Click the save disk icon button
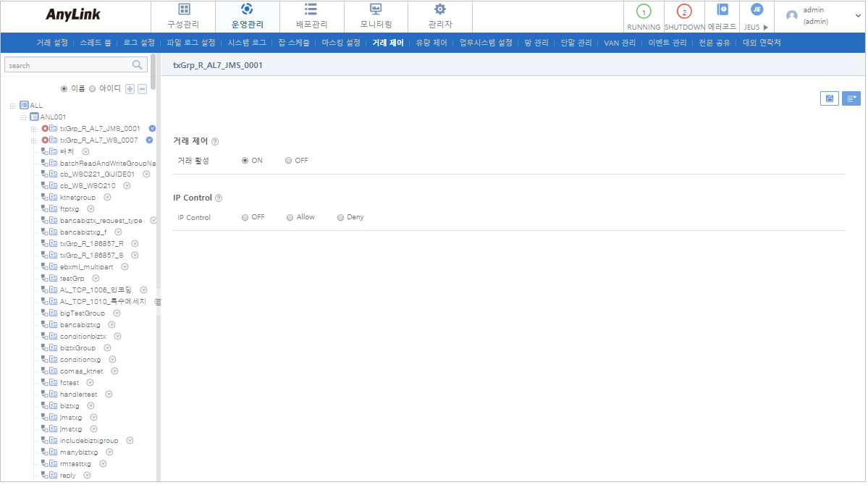The width and height of the screenshot is (868, 485). [829, 98]
